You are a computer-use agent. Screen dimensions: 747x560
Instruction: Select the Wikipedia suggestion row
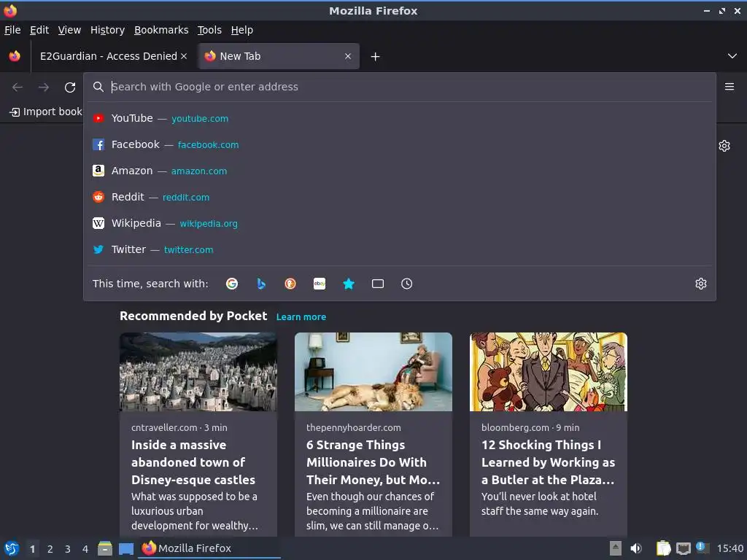400,223
